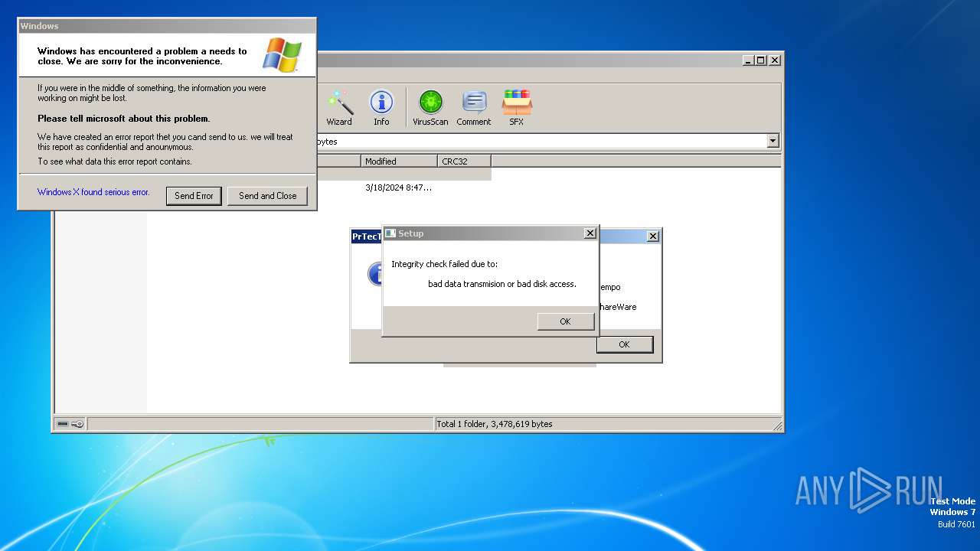Click 'To see what data this error report contains.'

(115, 161)
